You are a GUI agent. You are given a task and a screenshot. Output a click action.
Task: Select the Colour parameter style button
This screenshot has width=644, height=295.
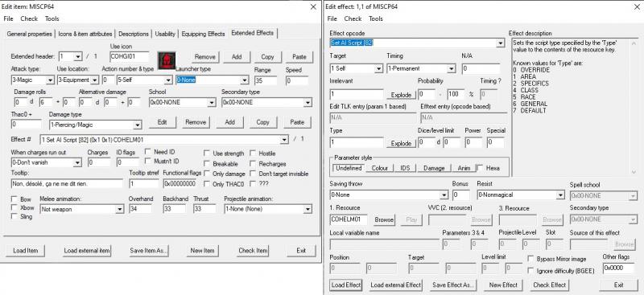pos(380,168)
